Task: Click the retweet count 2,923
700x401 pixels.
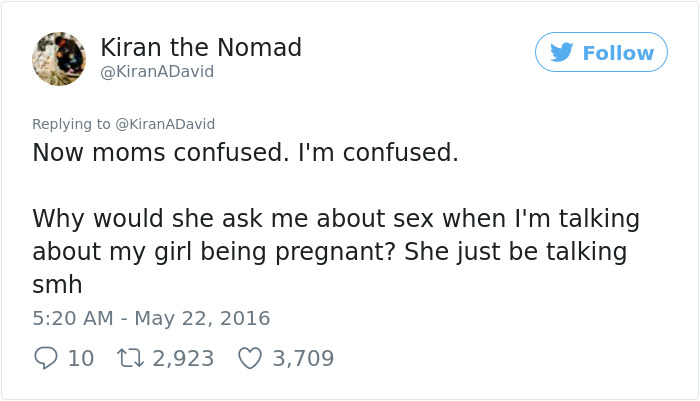Action: pos(181,358)
